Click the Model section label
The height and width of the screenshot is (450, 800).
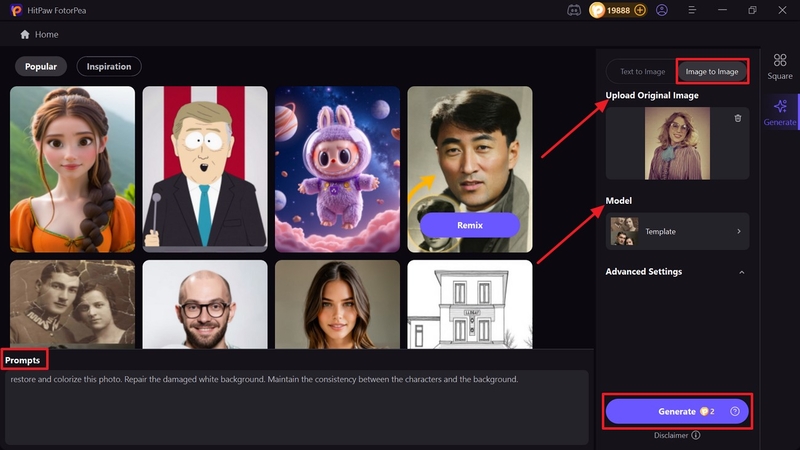coord(618,201)
